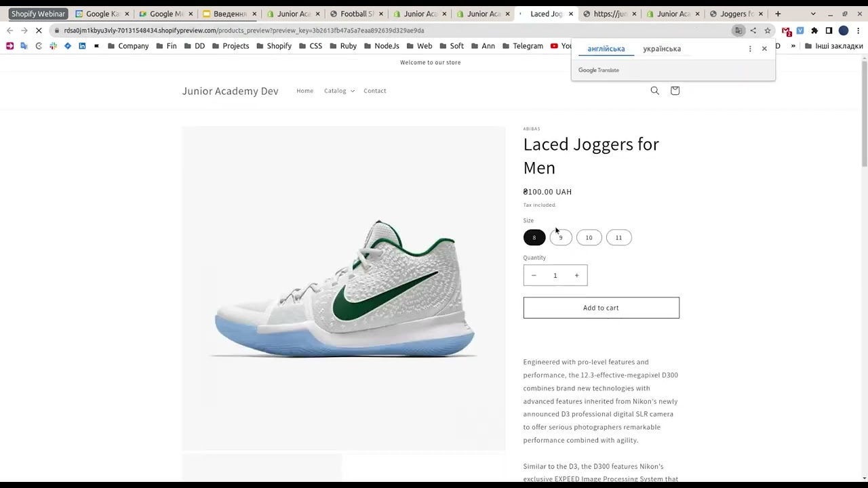Open Translate popup options menu
The width and height of the screenshot is (868, 488).
click(750, 49)
